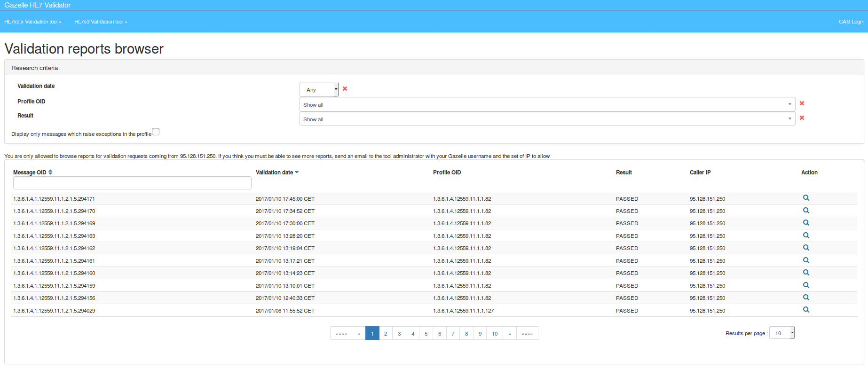868x369 pixels.
Task: Select date cell 2017/01/06 11:55:52 CET
Action: click(285, 311)
